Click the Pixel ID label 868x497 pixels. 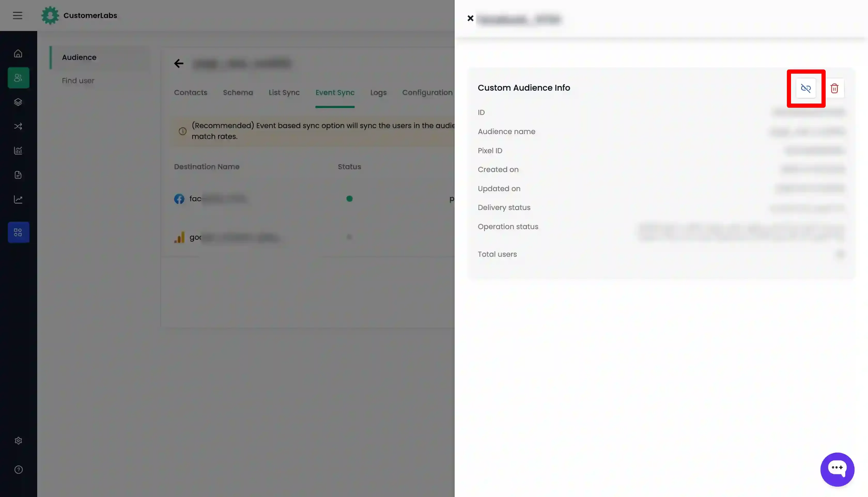(490, 151)
